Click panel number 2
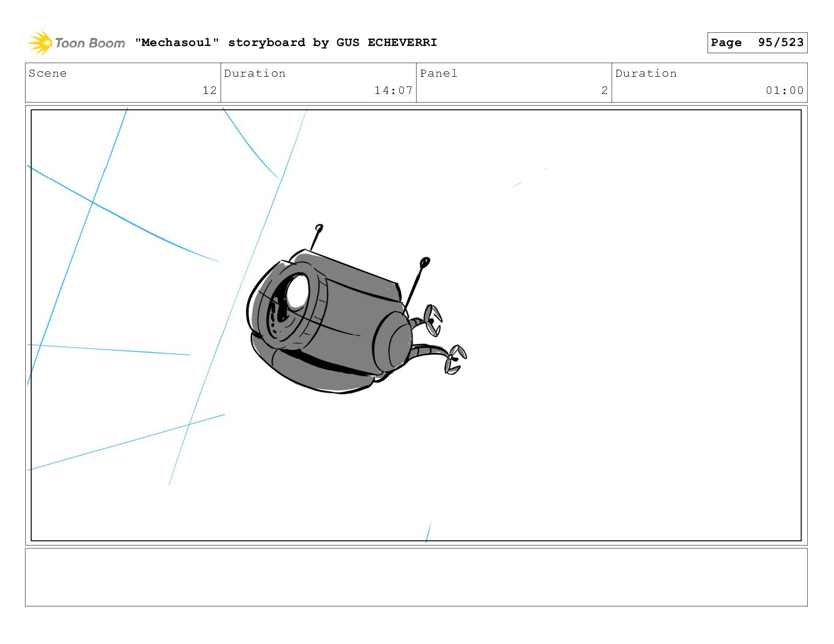The width and height of the screenshot is (834, 644). pyautogui.click(x=605, y=90)
